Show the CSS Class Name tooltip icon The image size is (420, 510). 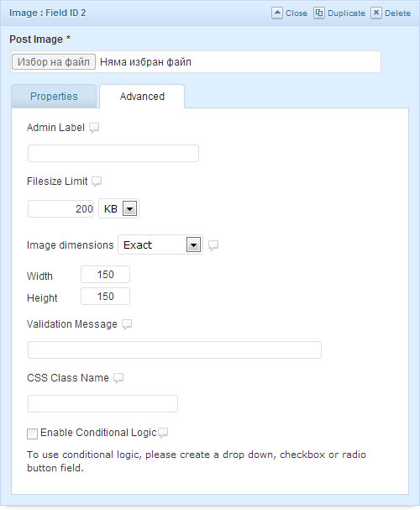coord(118,378)
